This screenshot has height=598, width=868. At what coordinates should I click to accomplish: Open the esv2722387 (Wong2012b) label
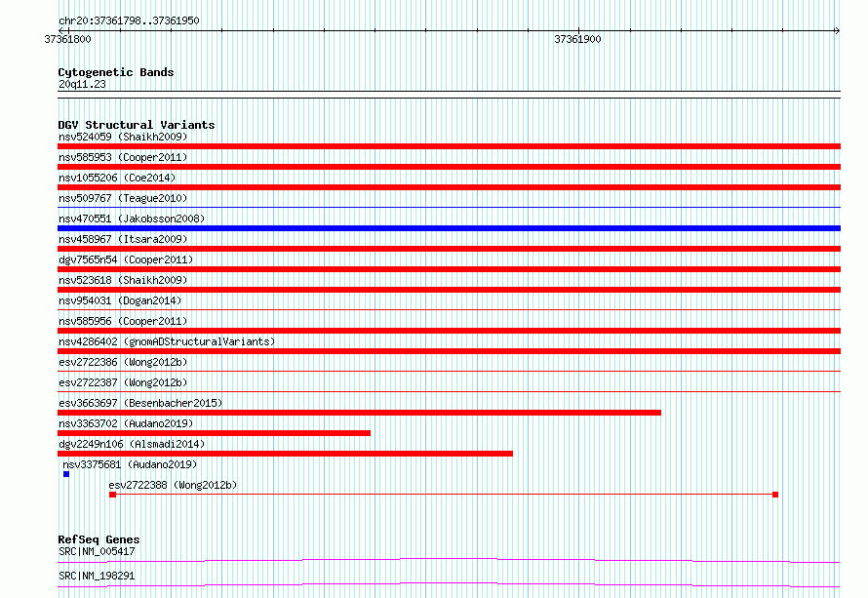pos(123,382)
